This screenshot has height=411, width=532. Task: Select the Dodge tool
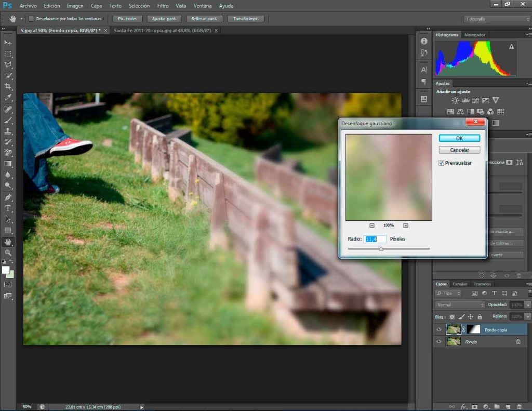[x=8, y=185]
